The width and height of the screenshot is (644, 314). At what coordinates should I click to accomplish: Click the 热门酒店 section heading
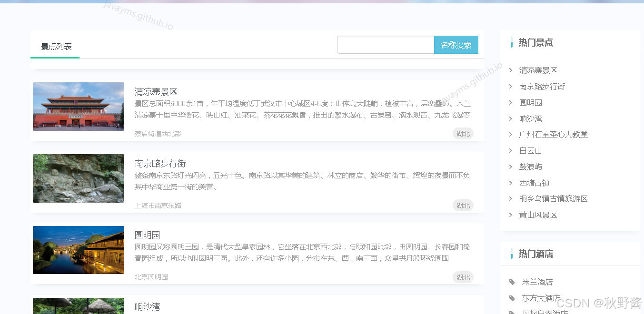tap(536, 254)
